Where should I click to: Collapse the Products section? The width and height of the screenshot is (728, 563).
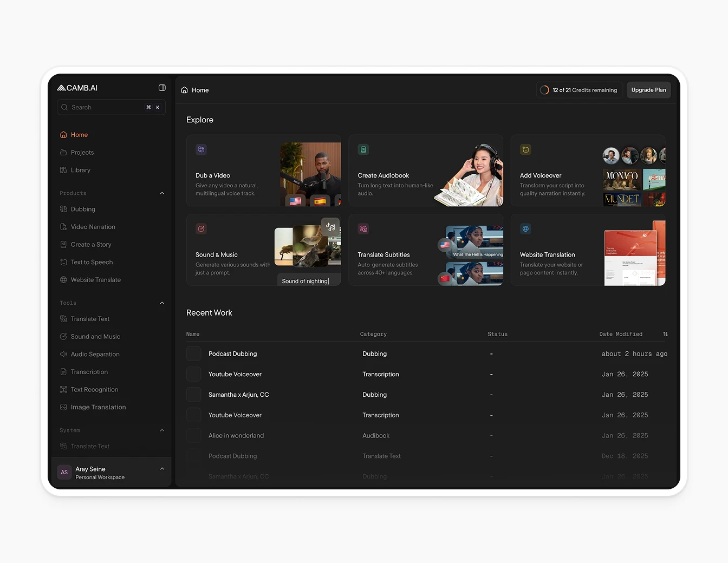click(x=161, y=193)
